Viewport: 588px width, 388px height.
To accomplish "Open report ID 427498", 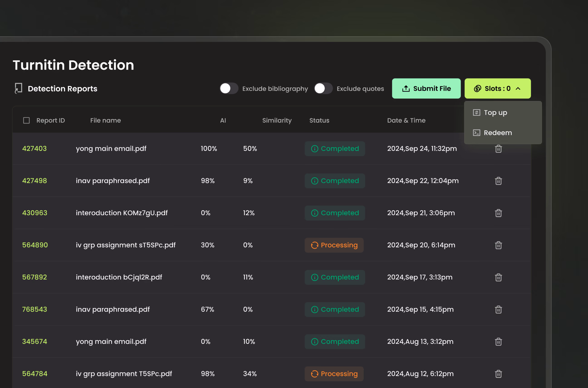I will [x=34, y=181].
